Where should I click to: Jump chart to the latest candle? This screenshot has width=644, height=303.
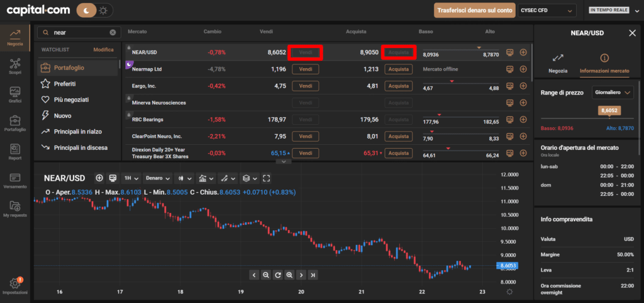313,275
